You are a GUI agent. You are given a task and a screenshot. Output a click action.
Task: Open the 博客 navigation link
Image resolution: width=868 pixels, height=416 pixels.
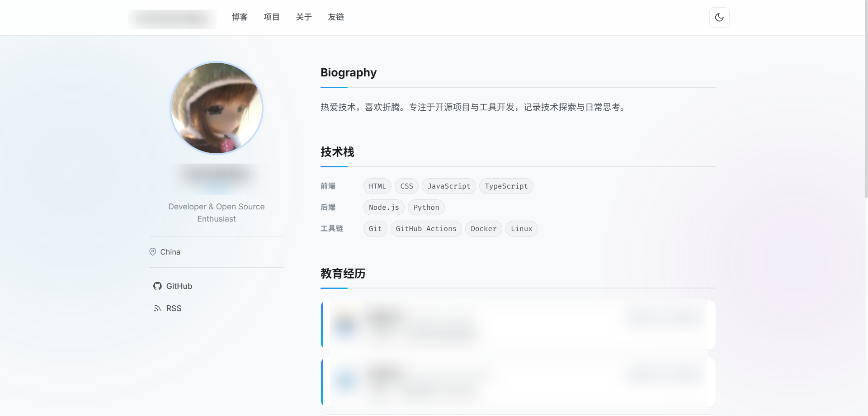coord(240,17)
